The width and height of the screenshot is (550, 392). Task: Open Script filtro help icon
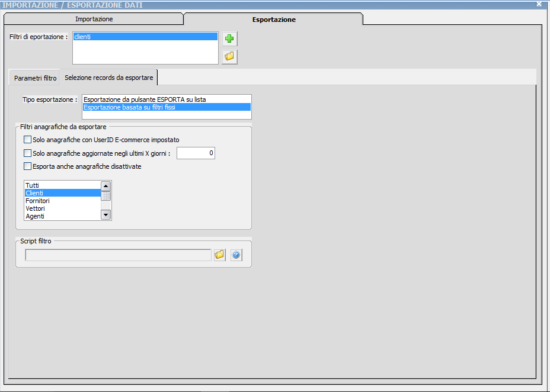pyautogui.click(x=236, y=255)
